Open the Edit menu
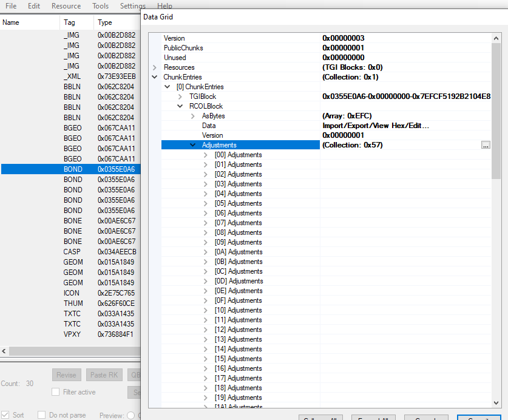The image size is (508, 420). click(34, 6)
